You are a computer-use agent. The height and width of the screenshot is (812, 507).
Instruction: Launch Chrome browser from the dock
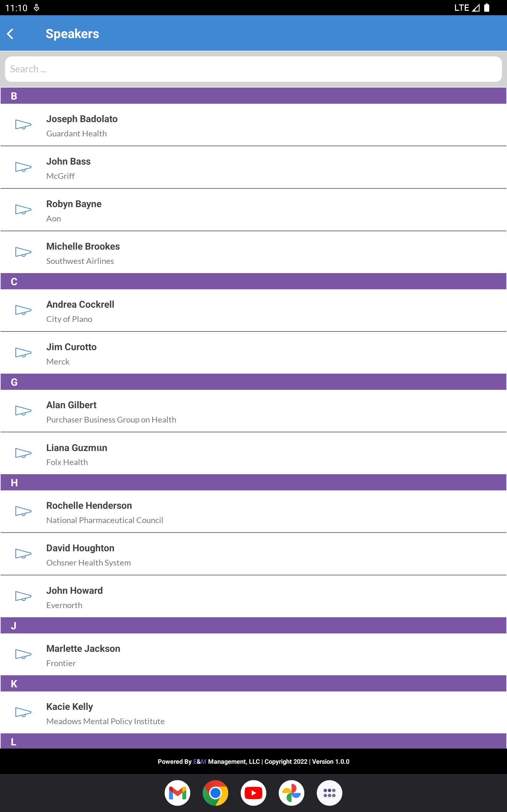tap(215, 793)
